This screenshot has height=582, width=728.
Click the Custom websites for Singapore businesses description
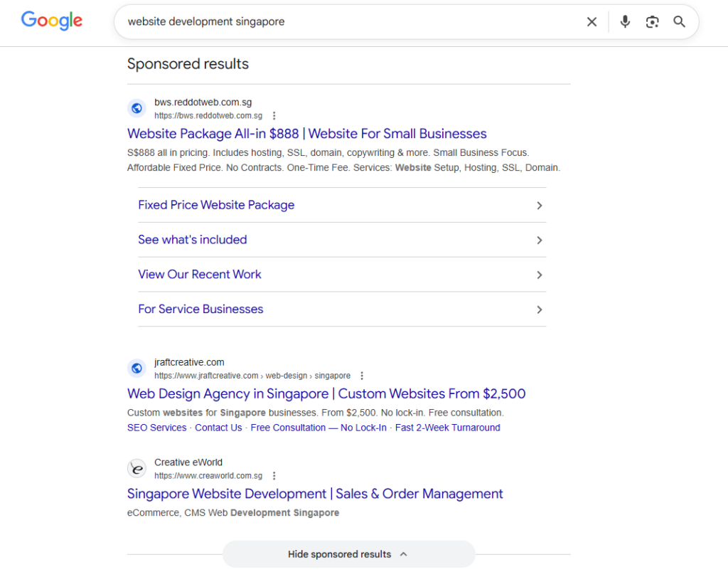pos(316,413)
